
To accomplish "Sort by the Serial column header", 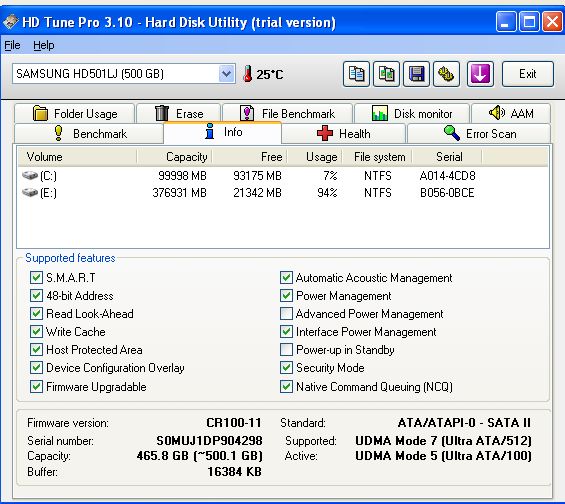I will (x=447, y=157).
